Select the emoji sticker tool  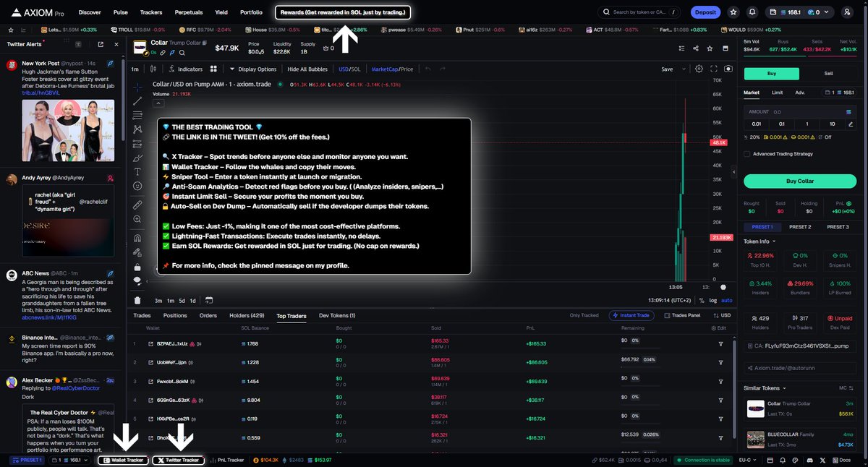pos(137,186)
